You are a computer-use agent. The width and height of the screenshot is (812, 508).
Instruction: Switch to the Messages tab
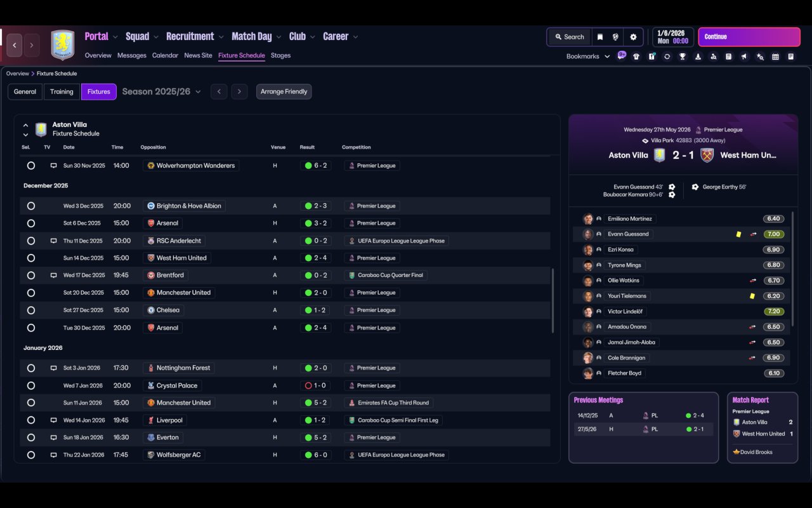132,55
